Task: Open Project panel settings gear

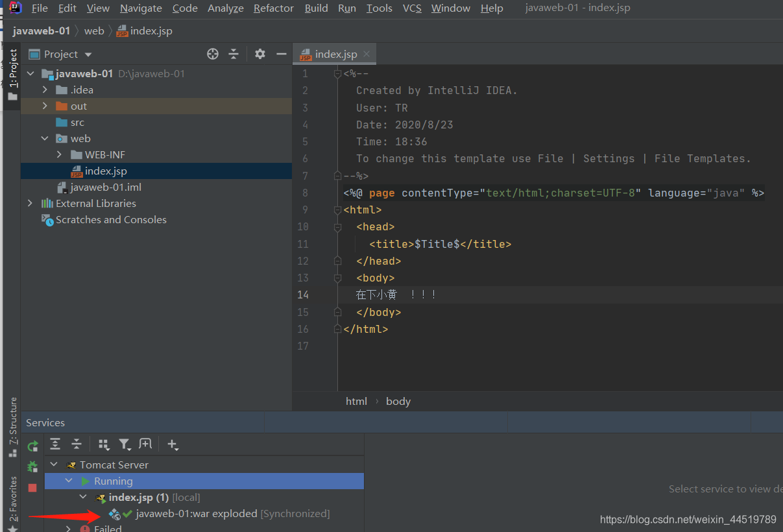Action: [x=260, y=54]
